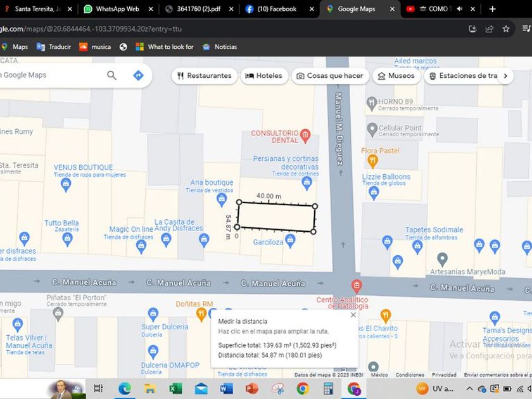The width and height of the screenshot is (532, 399).
Task: Open the Traducir bookmark
Action: pos(54,47)
